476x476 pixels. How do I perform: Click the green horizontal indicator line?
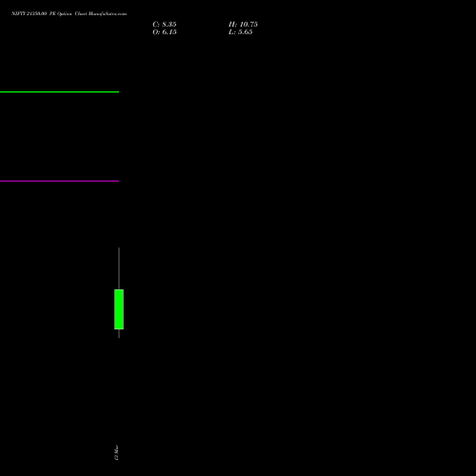(60, 92)
